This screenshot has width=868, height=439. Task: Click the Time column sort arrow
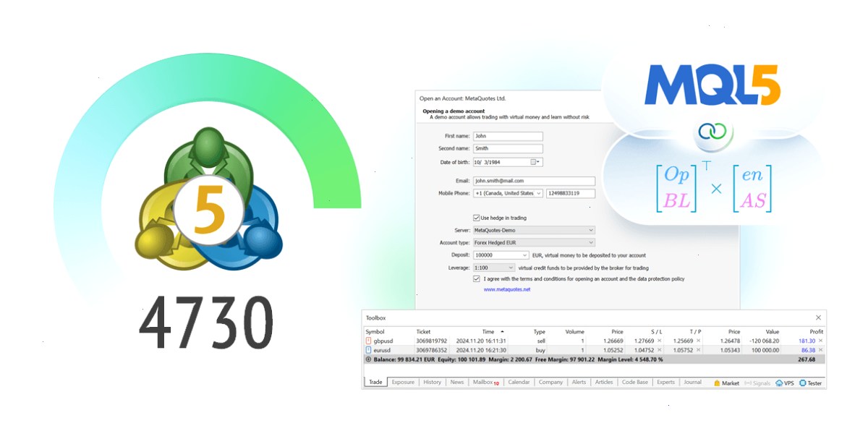click(x=502, y=331)
